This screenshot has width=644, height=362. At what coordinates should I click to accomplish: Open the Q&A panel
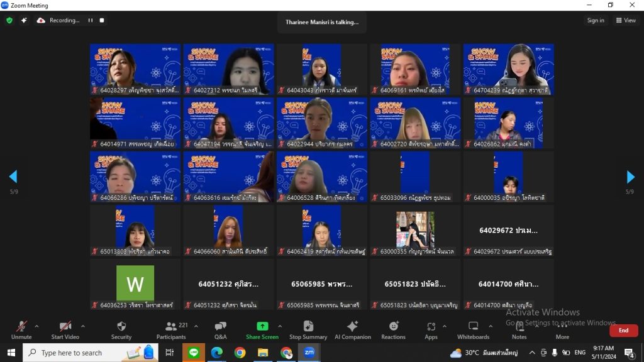[x=221, y=331]
